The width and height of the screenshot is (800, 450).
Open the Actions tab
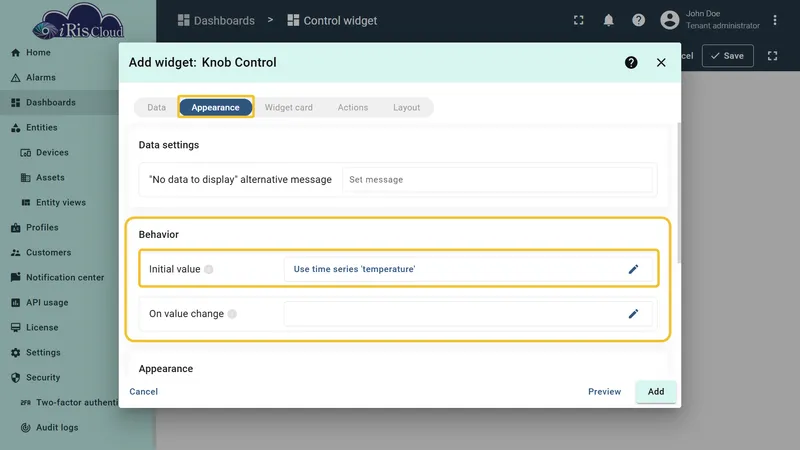[x=353, y=108]
